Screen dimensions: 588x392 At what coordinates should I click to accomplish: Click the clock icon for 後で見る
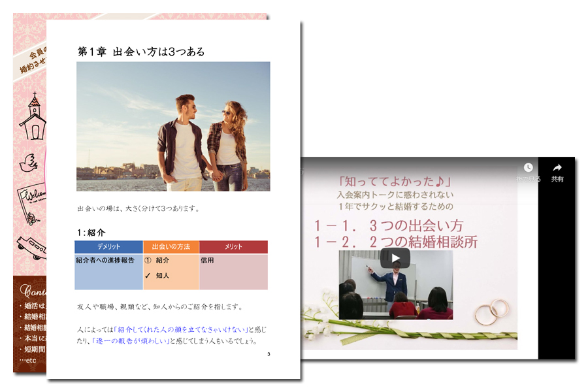528,168
